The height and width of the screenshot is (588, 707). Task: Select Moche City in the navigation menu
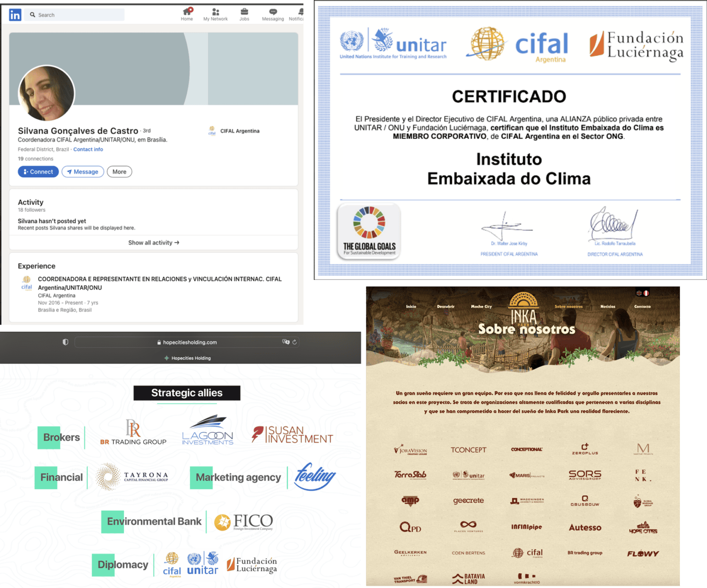[x=481, y=306]
